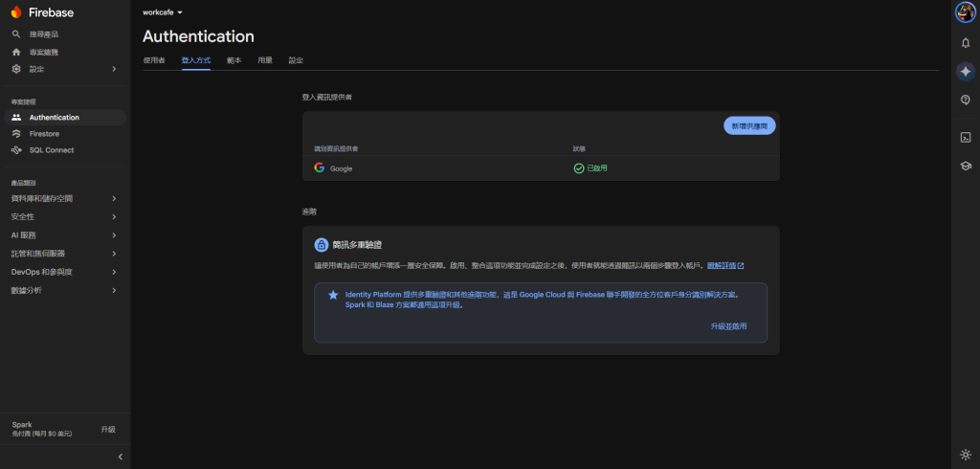Switch to the 使用者 tab
The height and width of the screenshot is (469, 980).
[154, 60]
